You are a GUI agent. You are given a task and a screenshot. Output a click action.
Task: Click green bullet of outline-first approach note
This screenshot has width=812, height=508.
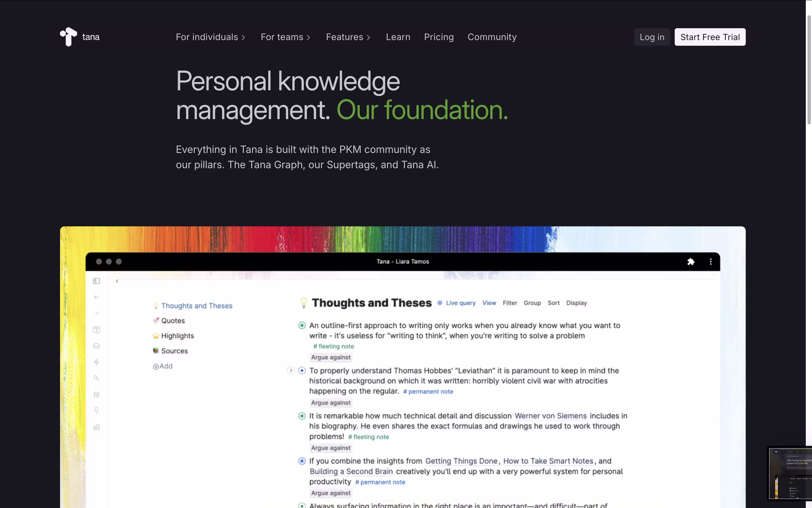click(302, 325)
